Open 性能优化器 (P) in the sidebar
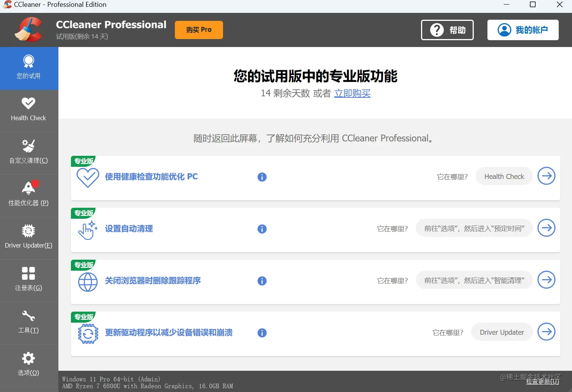 point(29,196)
